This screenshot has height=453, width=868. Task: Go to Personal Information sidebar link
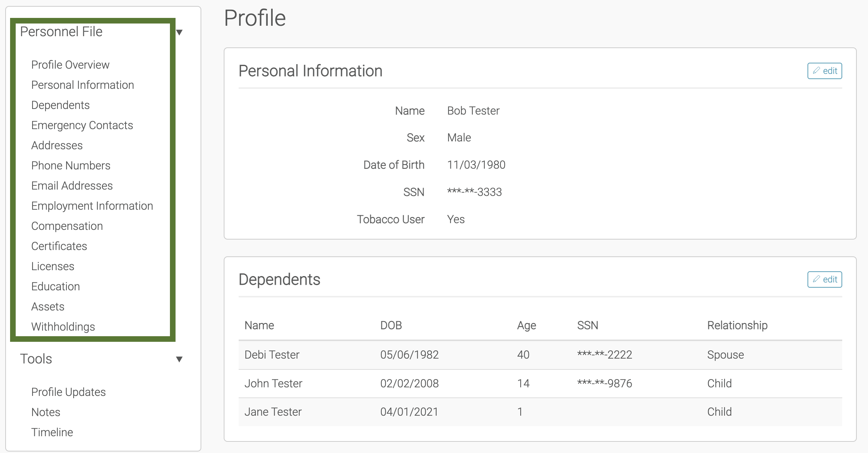(x=83, y=85)
